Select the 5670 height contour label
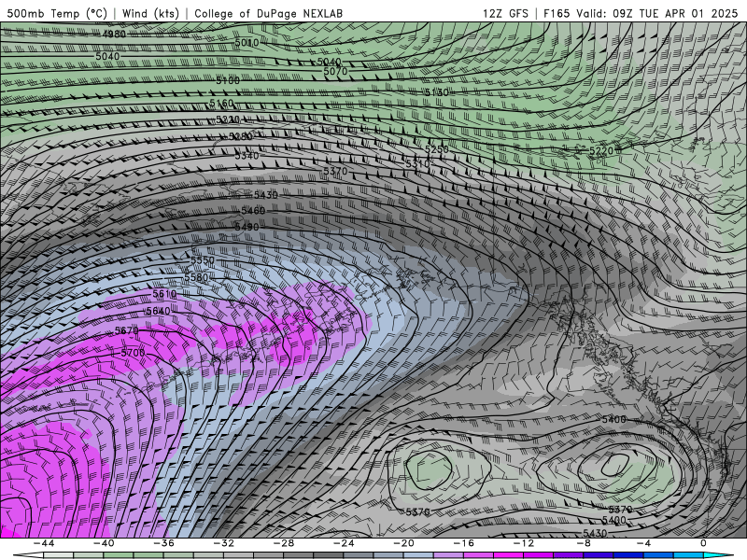This screenshot has width=747, height=560. (127, 330)
